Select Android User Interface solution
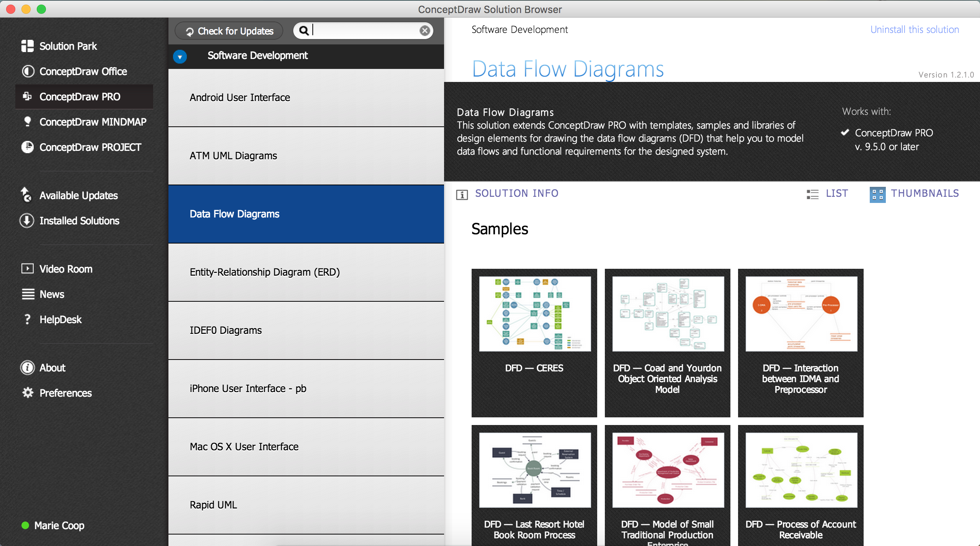 [306, 98]
